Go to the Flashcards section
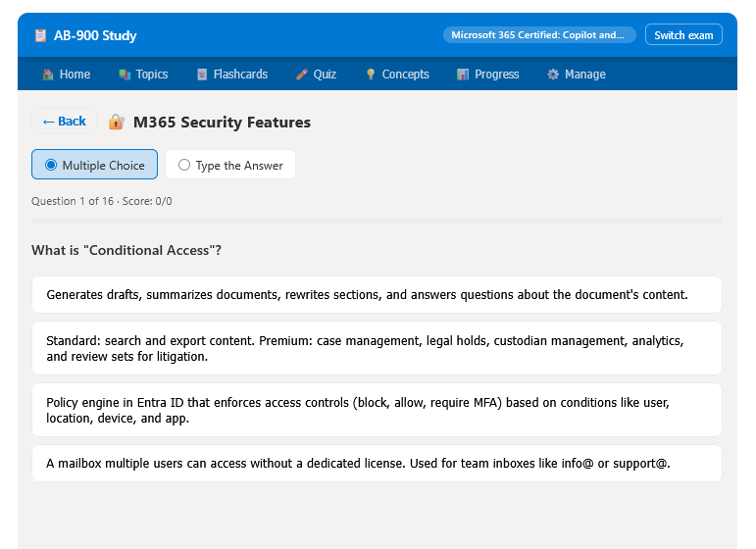 pyautogui.click(x=232, y=75)
